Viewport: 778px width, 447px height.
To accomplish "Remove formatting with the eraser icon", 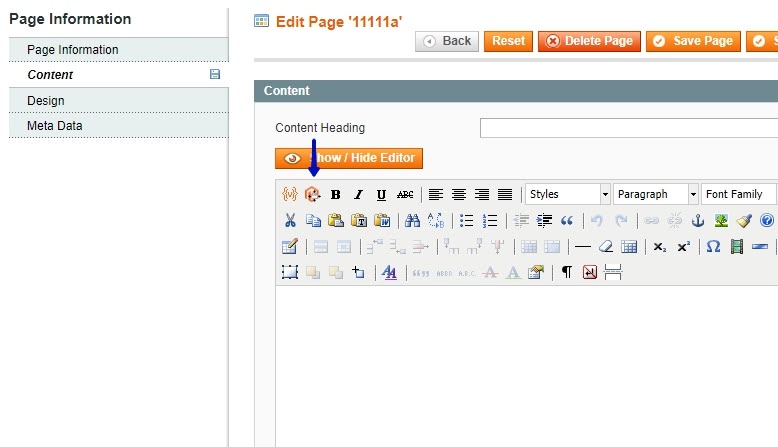I will (606, 247).
